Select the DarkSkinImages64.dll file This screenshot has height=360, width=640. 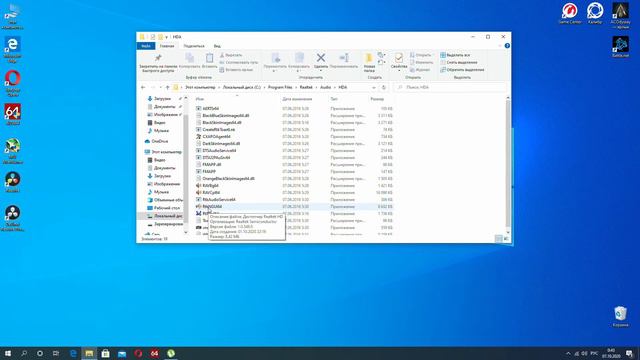221,144
